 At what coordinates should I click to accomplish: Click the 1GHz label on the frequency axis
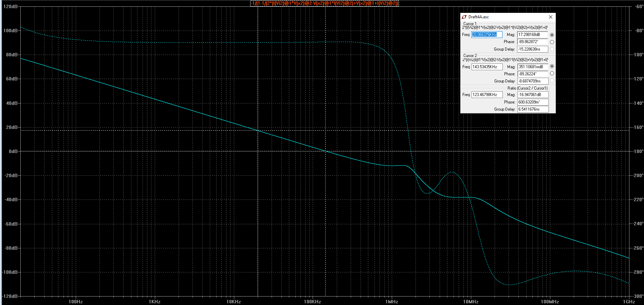629,302
